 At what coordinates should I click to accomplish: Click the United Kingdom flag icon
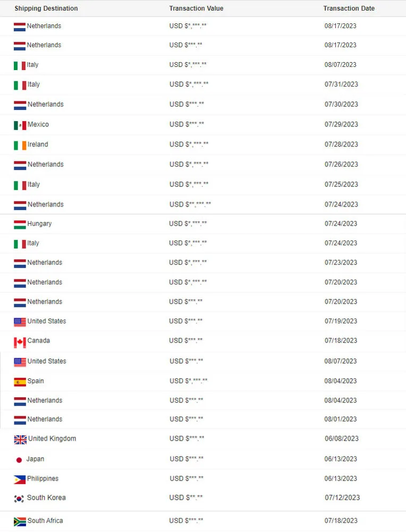click(20, 440)
